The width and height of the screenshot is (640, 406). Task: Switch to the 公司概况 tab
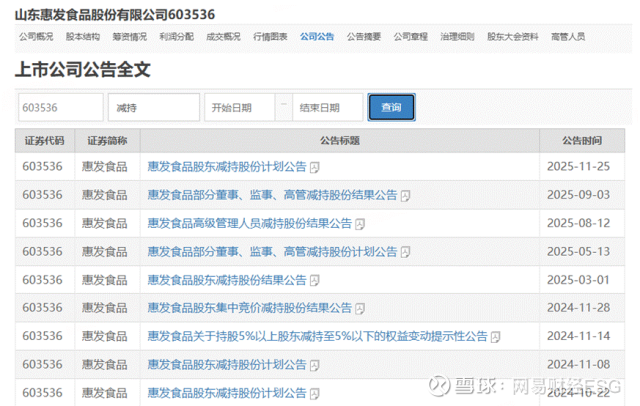(36, 37)
